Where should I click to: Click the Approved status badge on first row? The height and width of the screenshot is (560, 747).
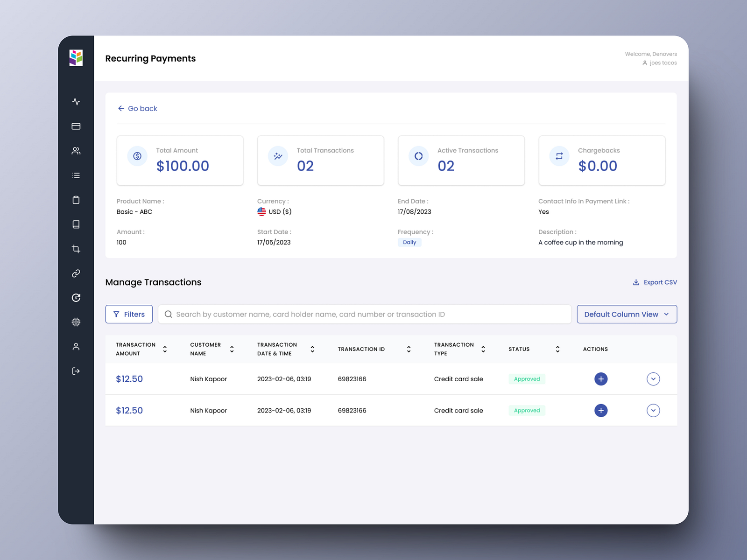pyautogui.click(x=527, y=379)
